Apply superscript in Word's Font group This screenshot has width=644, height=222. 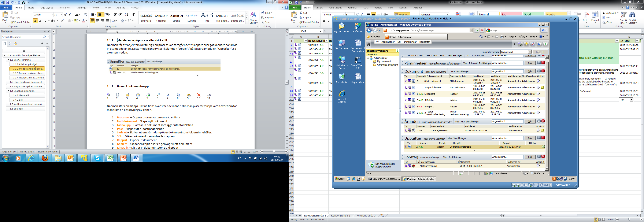(63, 21)
